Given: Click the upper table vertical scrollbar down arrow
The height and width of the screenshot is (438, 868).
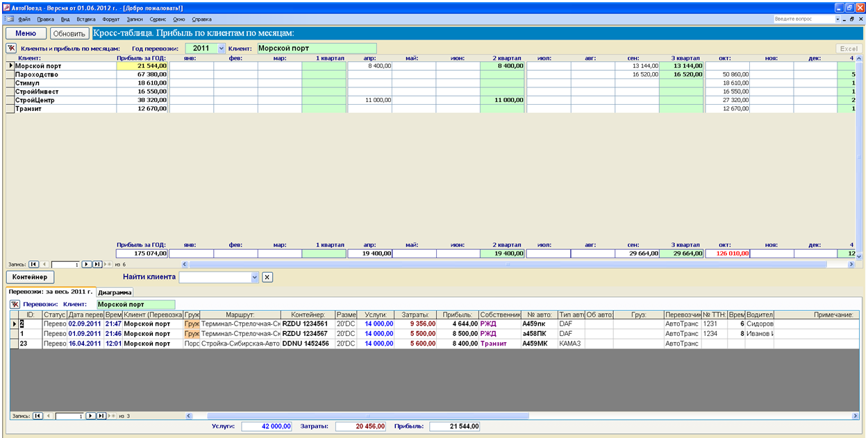Looking at the screenshot, I should point(859,256).
